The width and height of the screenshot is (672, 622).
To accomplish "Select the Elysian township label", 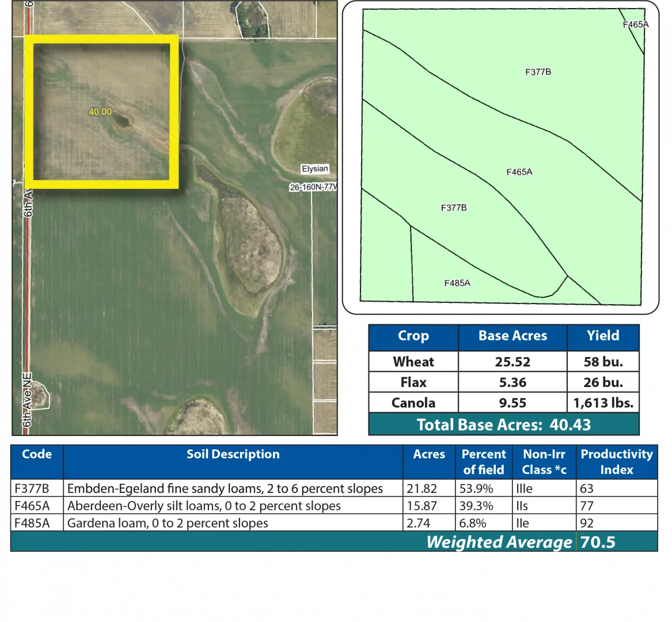I will point(314,169).
